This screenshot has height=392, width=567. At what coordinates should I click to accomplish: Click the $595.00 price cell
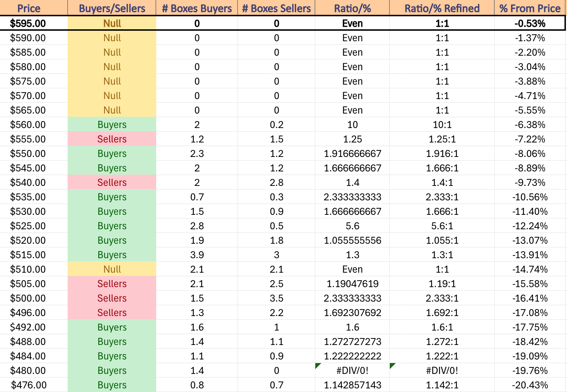click(34, 24)
